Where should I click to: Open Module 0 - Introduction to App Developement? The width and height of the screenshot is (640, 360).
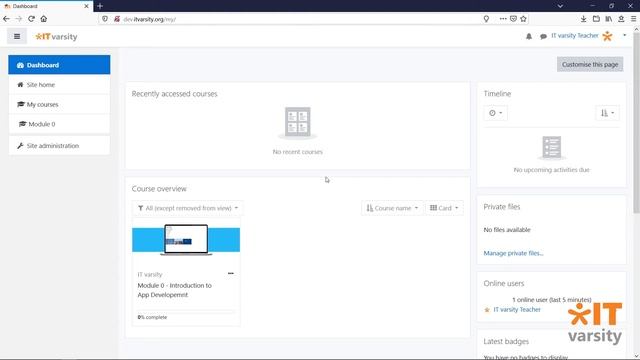coord(175,290)
